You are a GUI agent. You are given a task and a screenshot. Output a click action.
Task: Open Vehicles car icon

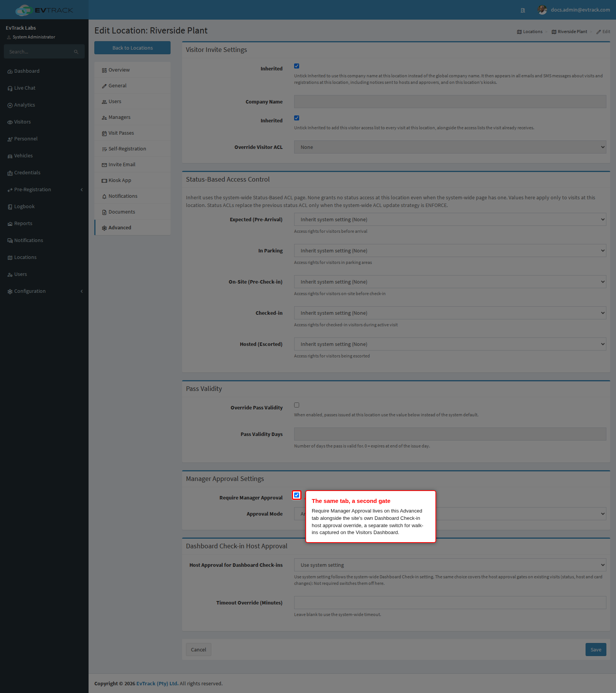pyautogui.click(x=10, y=156)
